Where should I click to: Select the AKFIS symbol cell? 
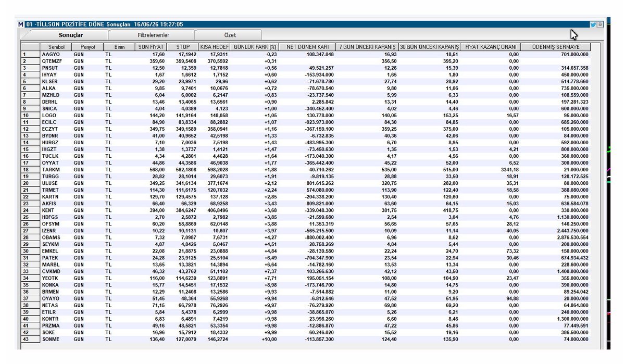(56, 204)
